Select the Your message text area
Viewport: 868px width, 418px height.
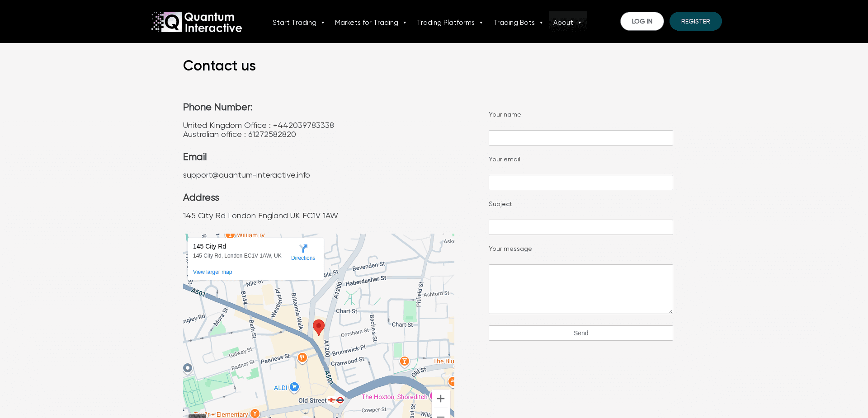(x=580, y=289)
